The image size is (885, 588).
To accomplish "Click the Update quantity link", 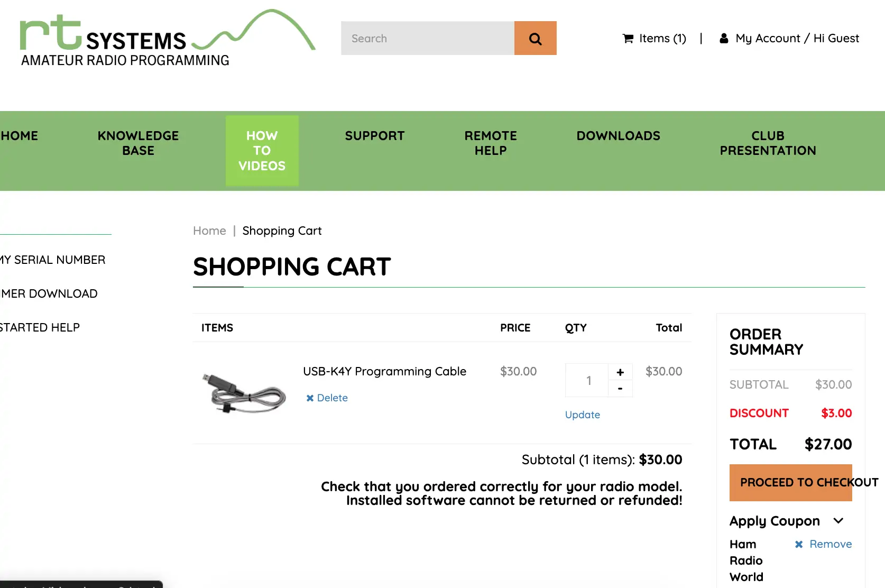I will [x=582, y=415].
